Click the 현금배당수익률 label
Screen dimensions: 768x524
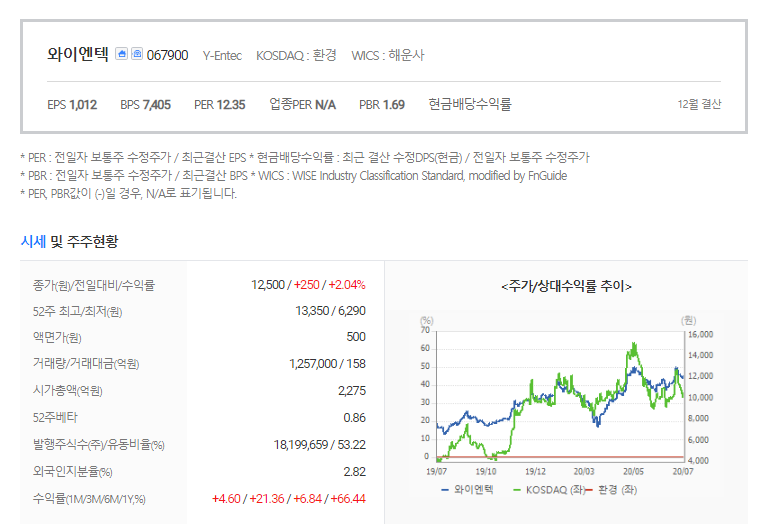[x=470, y=104]
